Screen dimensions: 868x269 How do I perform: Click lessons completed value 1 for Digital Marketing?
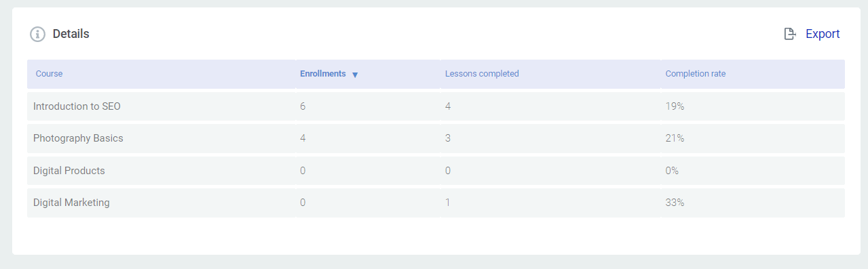pos(448,203)
